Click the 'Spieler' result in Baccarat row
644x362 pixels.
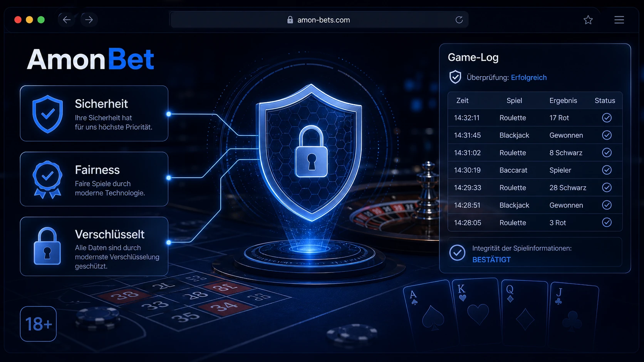tap(560, 170)
